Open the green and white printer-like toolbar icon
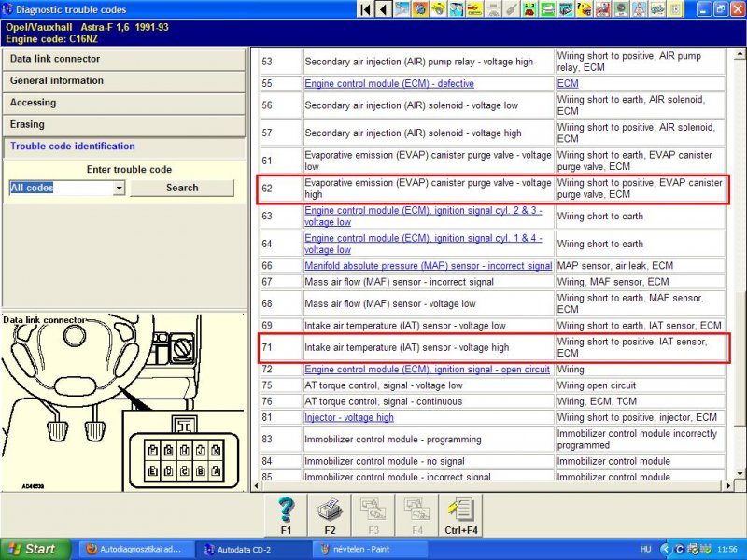Image resolution: width=747 pixels, height=560 pixels. point(548,9)
